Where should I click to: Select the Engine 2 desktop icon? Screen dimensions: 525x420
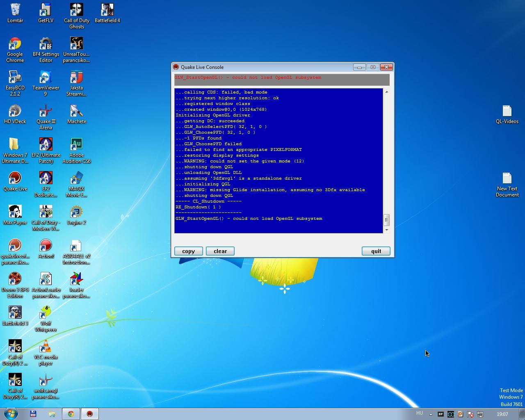point(77,215)
